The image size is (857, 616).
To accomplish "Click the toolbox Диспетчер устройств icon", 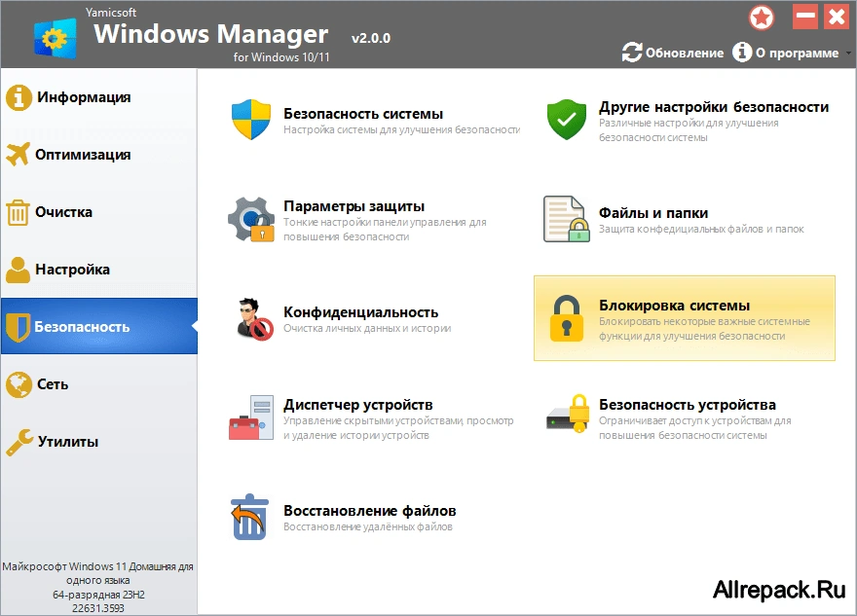I will pyautogui.click(x=251, y=417).
